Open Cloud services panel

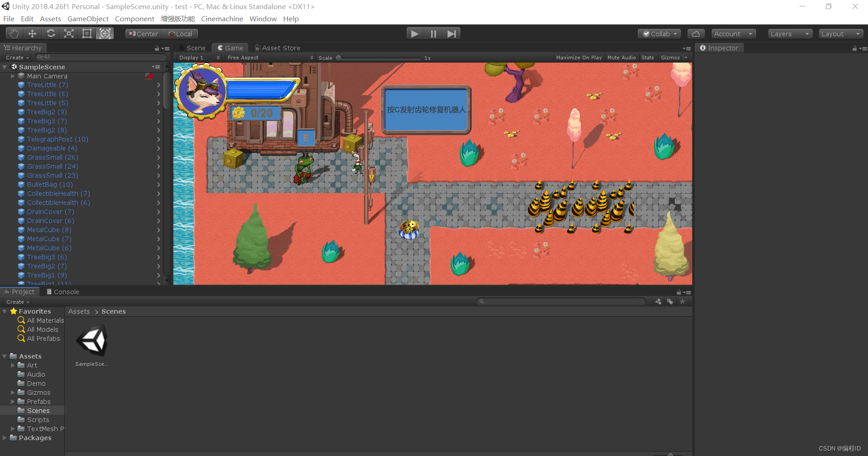696,34
